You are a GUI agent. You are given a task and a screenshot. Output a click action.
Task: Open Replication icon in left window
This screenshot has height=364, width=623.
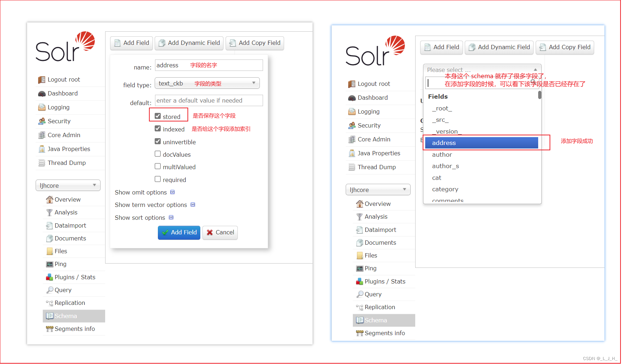tap(50, 303)
